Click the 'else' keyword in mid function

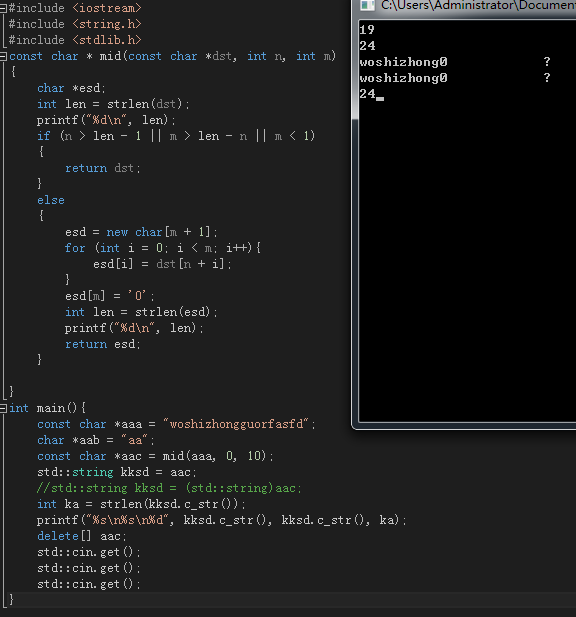[x=51, y=200]
